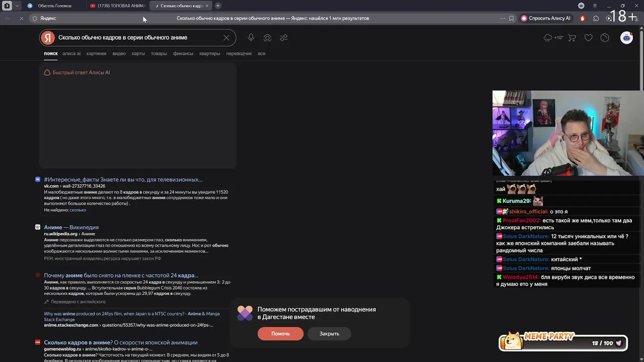Open the browser hamburger menu
Image resolution: width=644 pixels, height=362 pixels.
coord(595,6)
